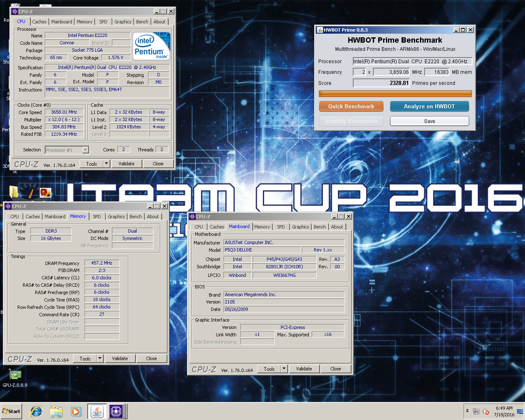Image resolution: width=525 pixels, height=420 pixels.
Task: Open the Start menu
Action: [x=11, y=411]
